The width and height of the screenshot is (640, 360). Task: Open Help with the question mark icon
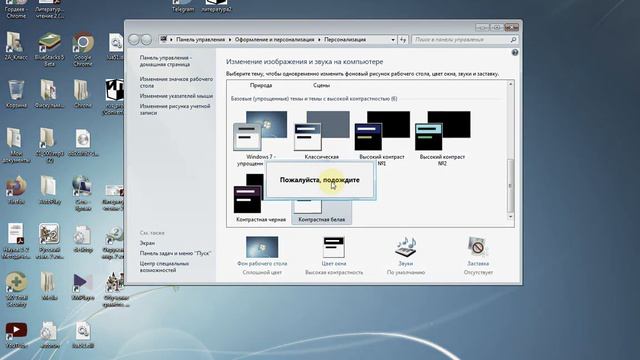515,53
